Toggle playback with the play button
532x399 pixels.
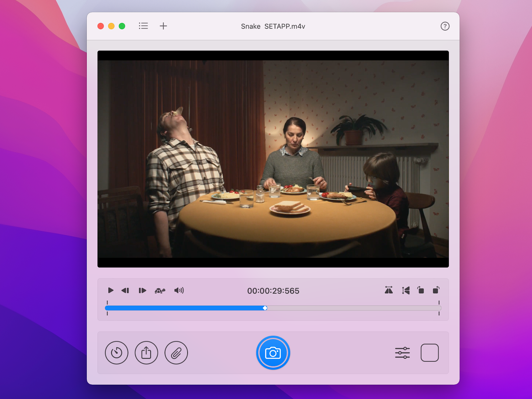111,290
